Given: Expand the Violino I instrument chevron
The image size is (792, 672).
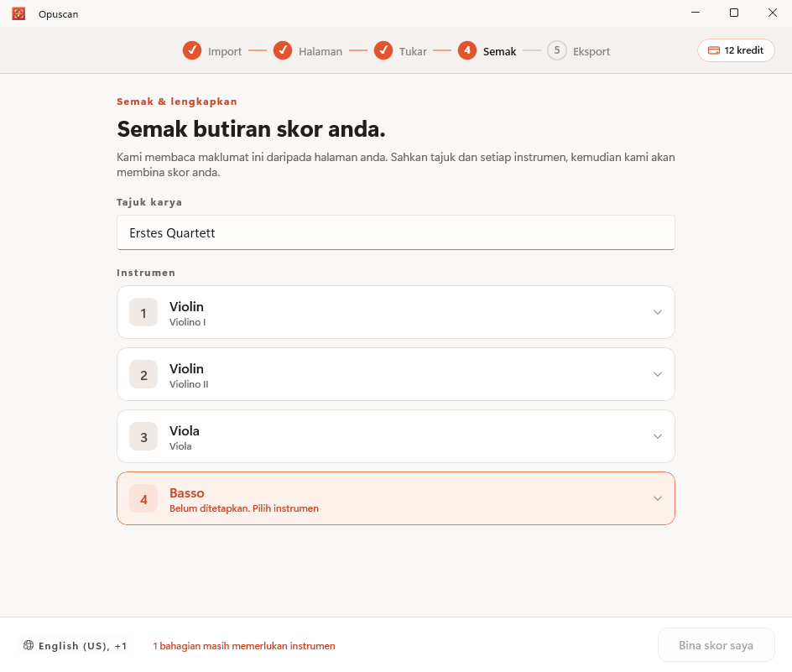Looking at the screenshot, I should [658, 312].
